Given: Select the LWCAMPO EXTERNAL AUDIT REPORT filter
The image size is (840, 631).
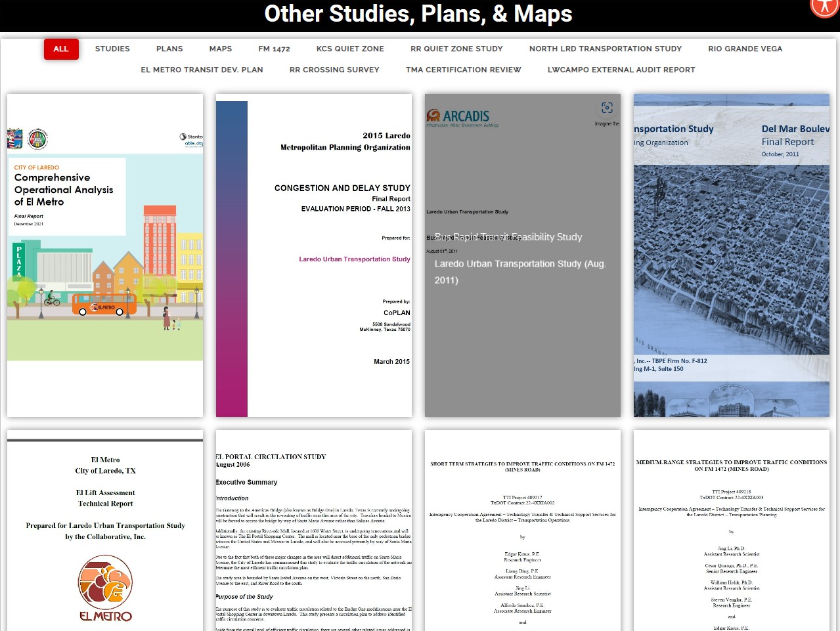Looking at the screenshot, I should point(620,70).
